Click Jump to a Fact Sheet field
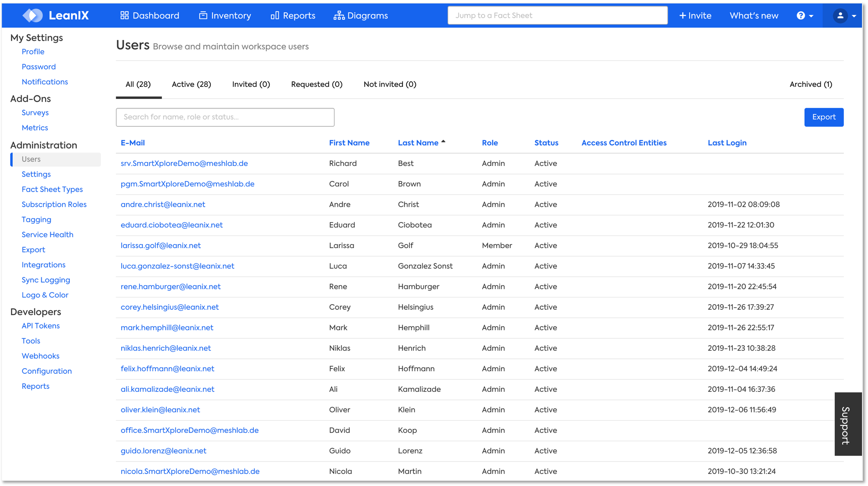Viewport: 868px width, 486px height. 557,15
